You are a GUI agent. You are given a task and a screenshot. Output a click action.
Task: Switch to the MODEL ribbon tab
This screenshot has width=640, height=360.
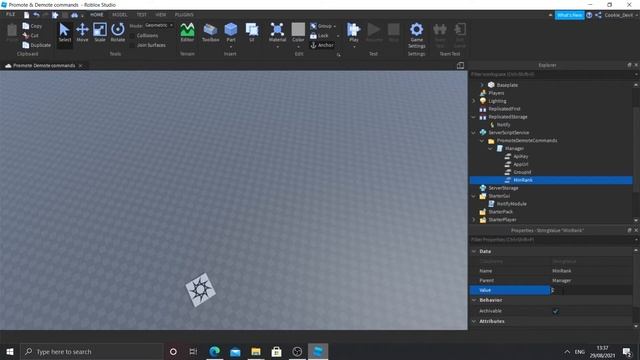(x=120, y=15)
